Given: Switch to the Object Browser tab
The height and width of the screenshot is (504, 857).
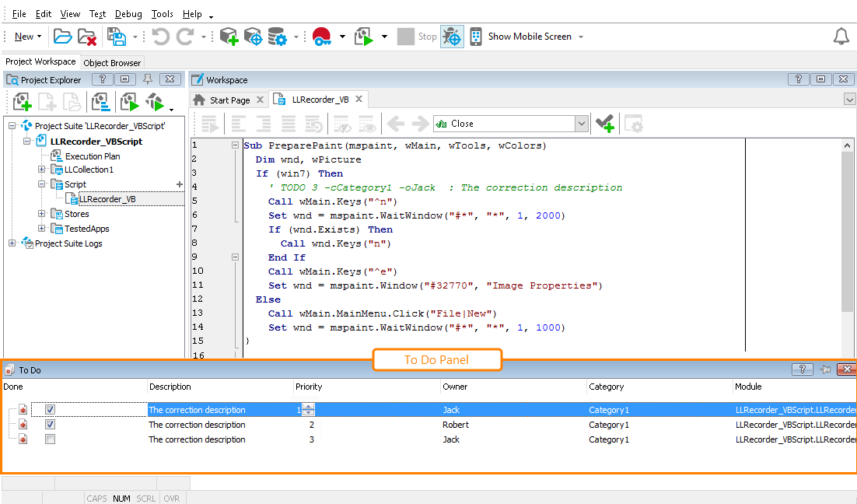Looking at the screenshot, I should pos(112,63).
